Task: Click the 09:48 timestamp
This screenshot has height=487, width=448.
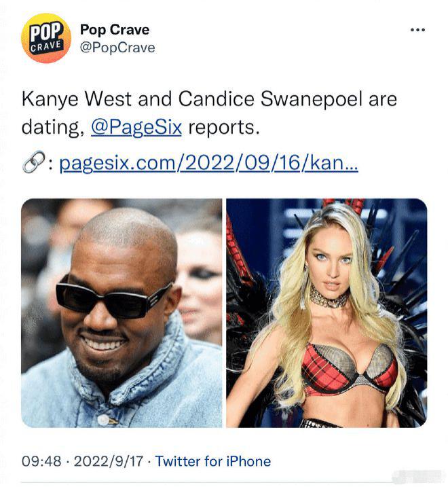Action: click(41, 461)
